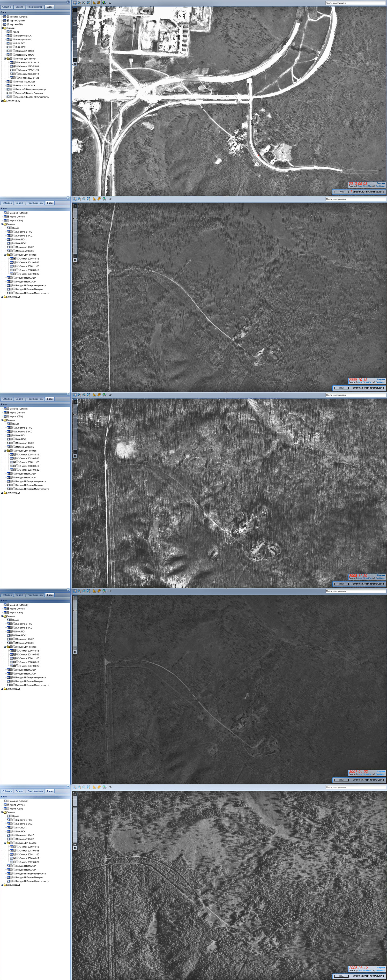Expand the Снимки ЦОД folder in topmost panel
Screen dimensions: 387x980
tap(1, 101)
